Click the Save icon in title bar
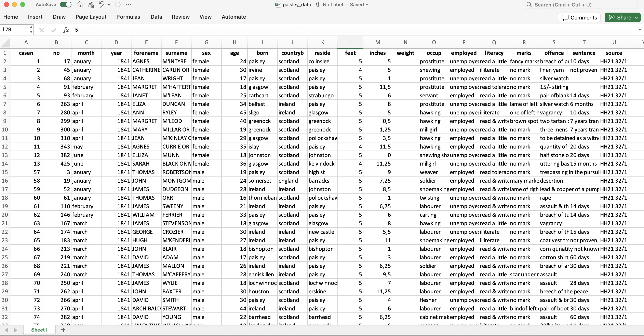This screenshot has height=336, width=644. coord(91,4)
